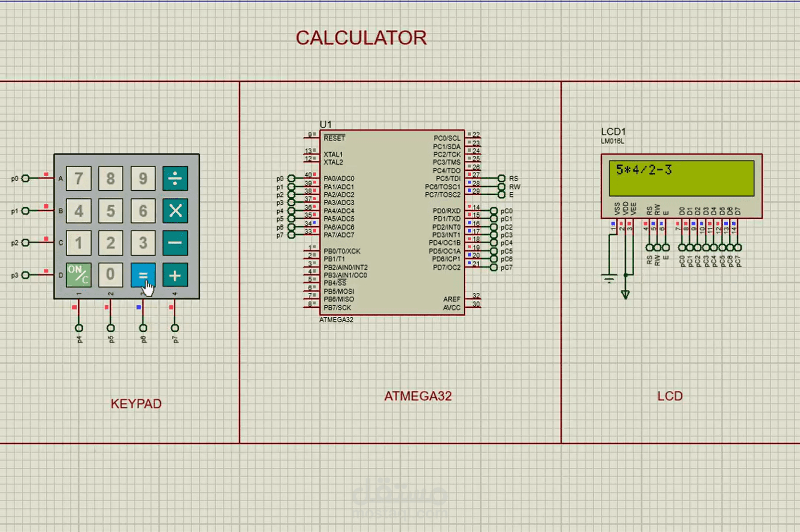The image size is (800, 532).
Task: Click the E terminal on pin PC7/TOSC2
Action: pyautogui.click(x=502, y=195)
